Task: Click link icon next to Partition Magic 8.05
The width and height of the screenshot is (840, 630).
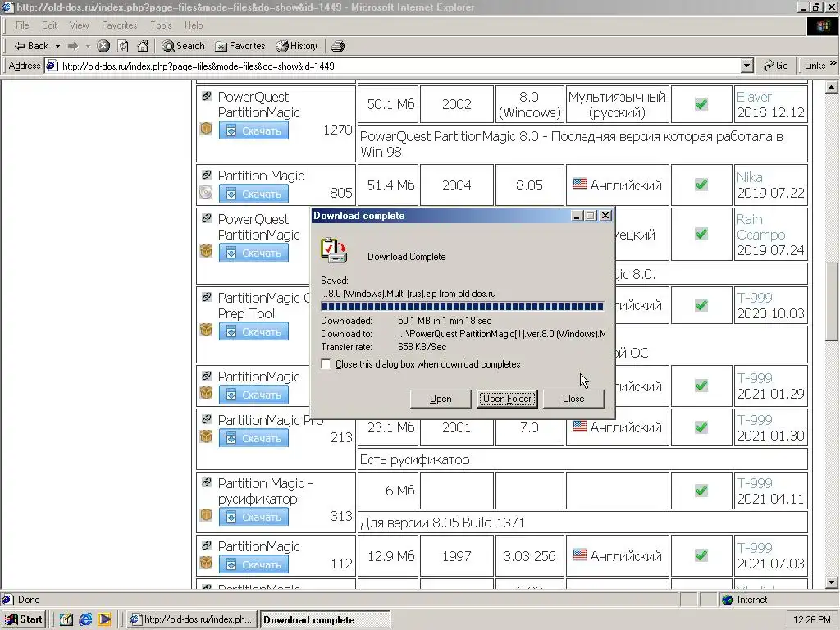Action: pos(206,175)
